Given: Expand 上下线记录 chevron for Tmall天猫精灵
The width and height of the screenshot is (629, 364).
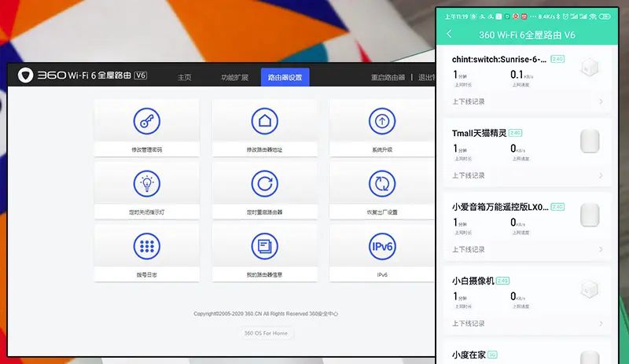Looking at the screenshot, I should 601,175.
